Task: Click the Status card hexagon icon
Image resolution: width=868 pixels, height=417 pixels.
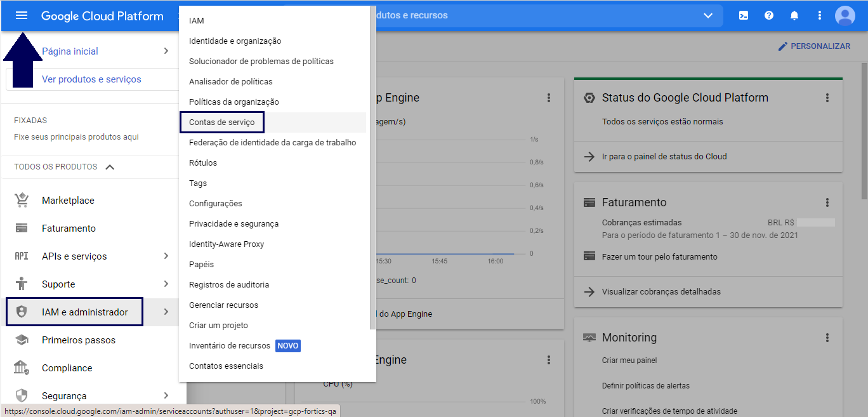Action: [x=589, y=98]
